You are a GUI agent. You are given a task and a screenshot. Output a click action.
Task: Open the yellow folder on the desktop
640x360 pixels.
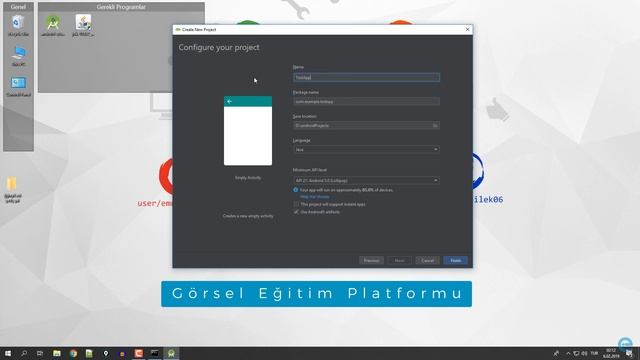point(12,189)
